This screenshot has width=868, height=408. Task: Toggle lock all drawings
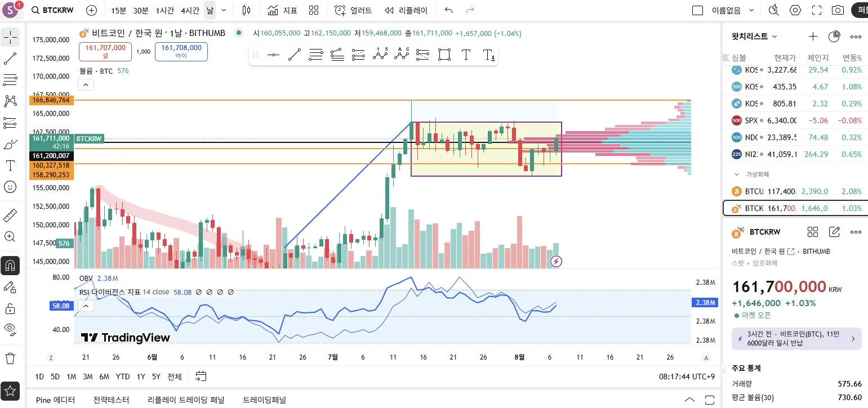pos(10,308)
